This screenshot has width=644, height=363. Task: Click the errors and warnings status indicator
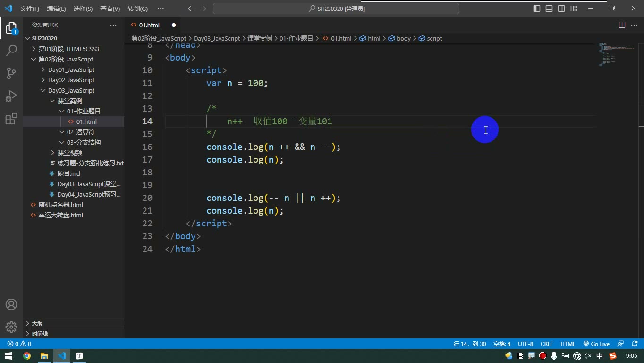pyautogui.click(x=19, y=344)
